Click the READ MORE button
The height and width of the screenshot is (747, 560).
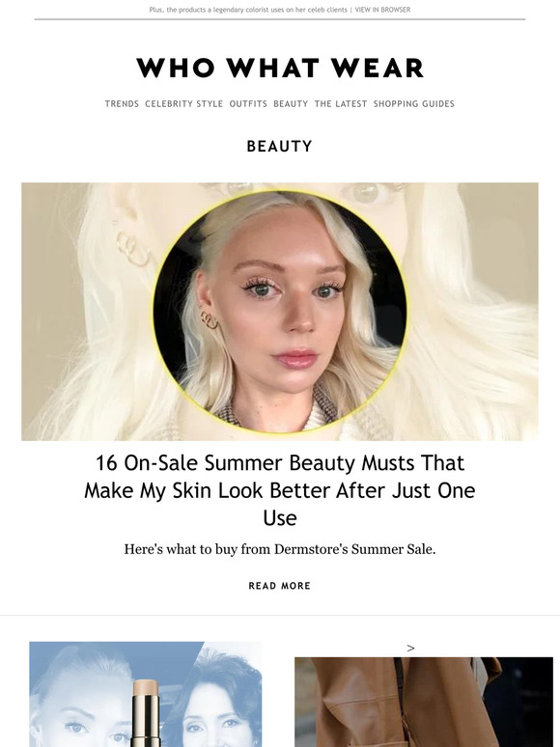(280, 586)
